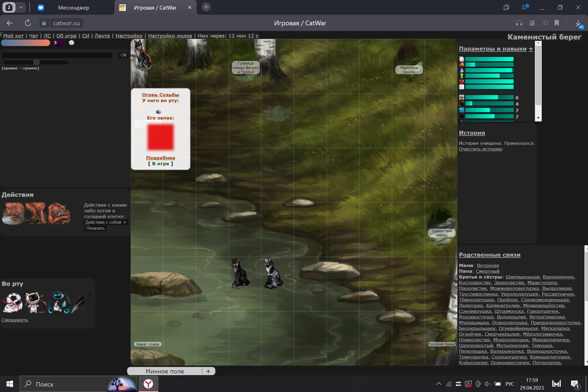Adjust the volume slider knob
Image resolution: width=588 pixels, height=392 pixels.
36,62
